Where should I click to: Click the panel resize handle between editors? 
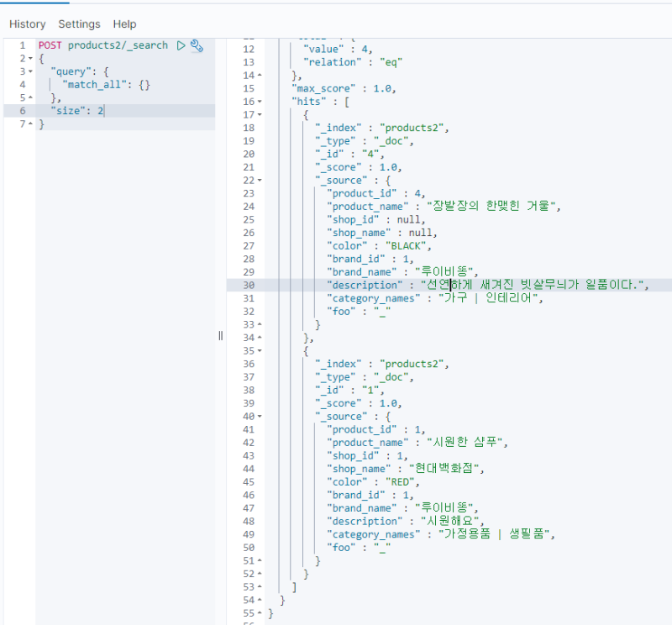pyautogui.click(x=221, y=335)
